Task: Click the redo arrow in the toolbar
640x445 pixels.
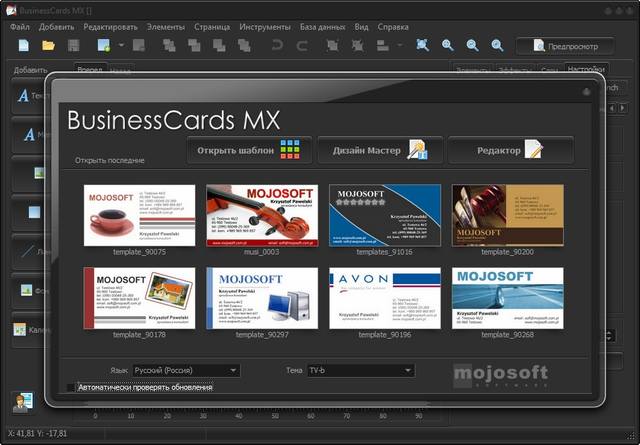Action: (x=302, y=45)
